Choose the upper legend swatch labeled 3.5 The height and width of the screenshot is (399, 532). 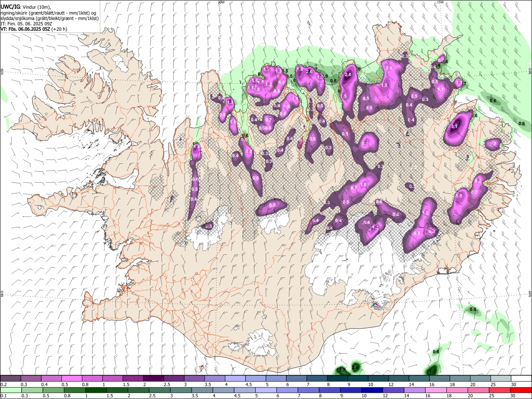tap(214, 379)
